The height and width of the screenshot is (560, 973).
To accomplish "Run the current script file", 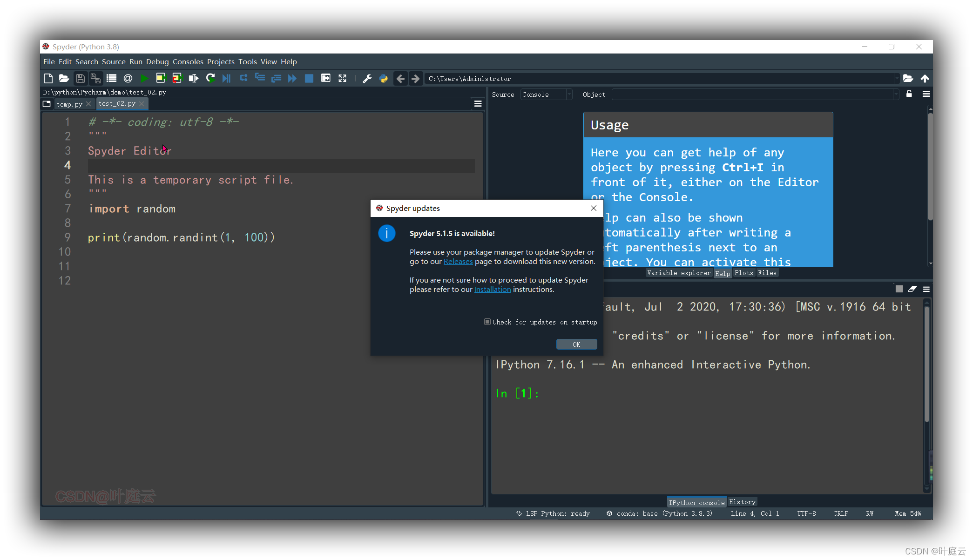I will 144,78.
